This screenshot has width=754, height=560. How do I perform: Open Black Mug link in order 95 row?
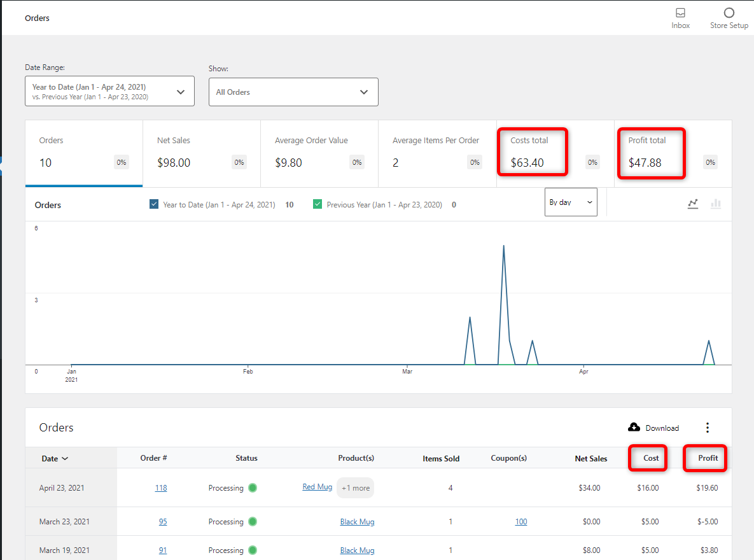pos(357,522)
